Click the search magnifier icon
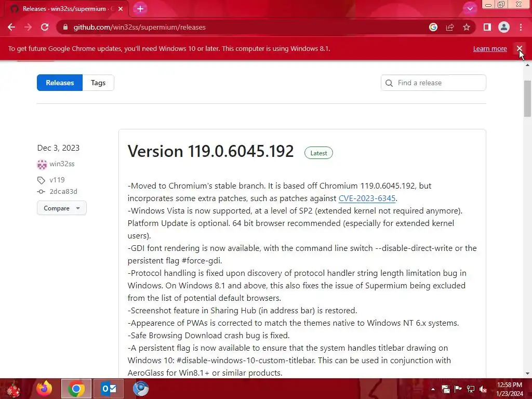 point(389,83)
